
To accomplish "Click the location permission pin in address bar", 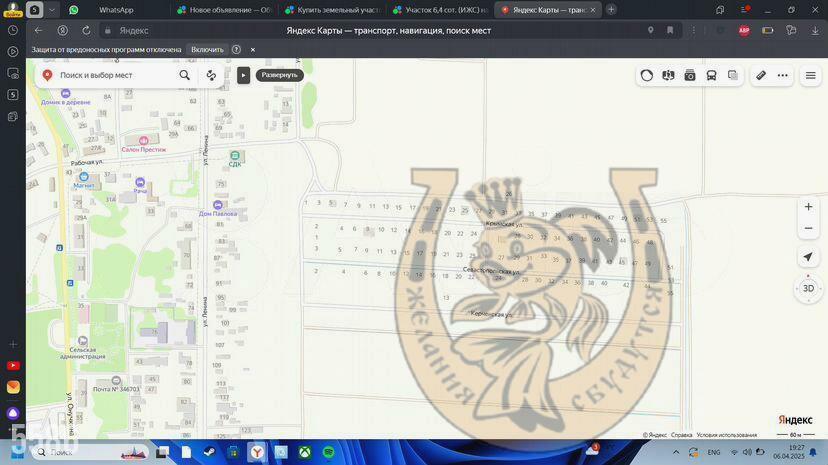I will click(x=651, y=31).
